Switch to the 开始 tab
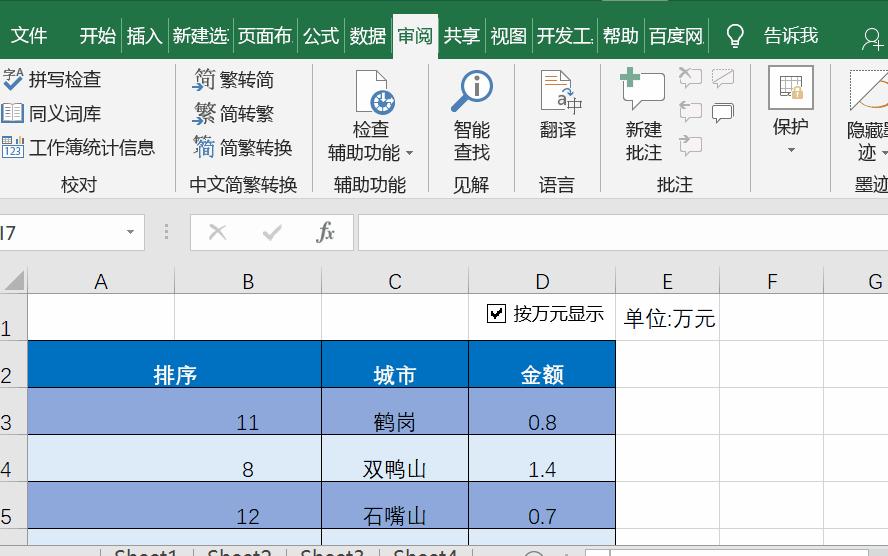The height and width of the screenshot is (556, 888). [97, 36]
